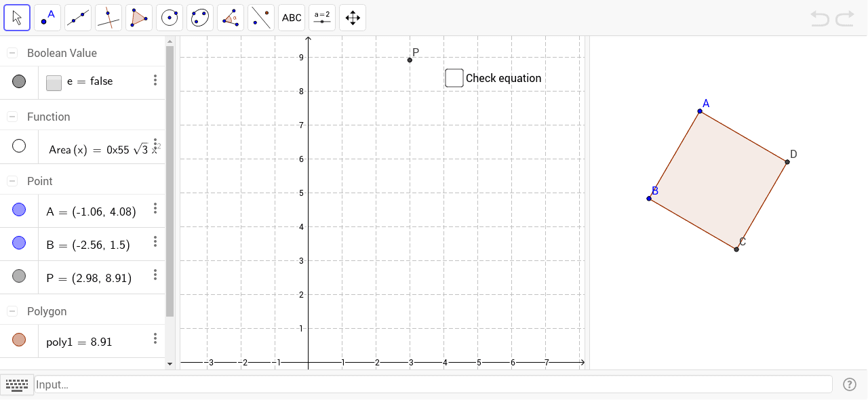Open the input help question mark
The height and width of the screenshot is (400, 868).
(850, 384)
